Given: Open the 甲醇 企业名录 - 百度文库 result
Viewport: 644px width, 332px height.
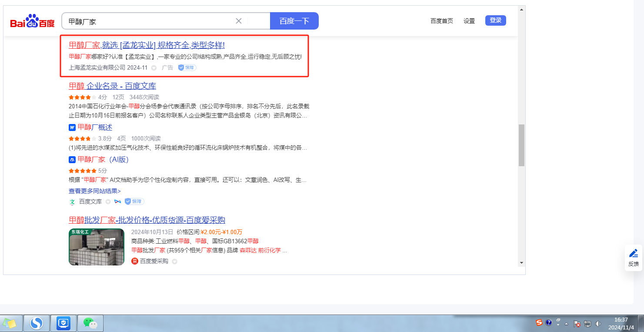Looking at the screenshot, I should click(112, 86).
